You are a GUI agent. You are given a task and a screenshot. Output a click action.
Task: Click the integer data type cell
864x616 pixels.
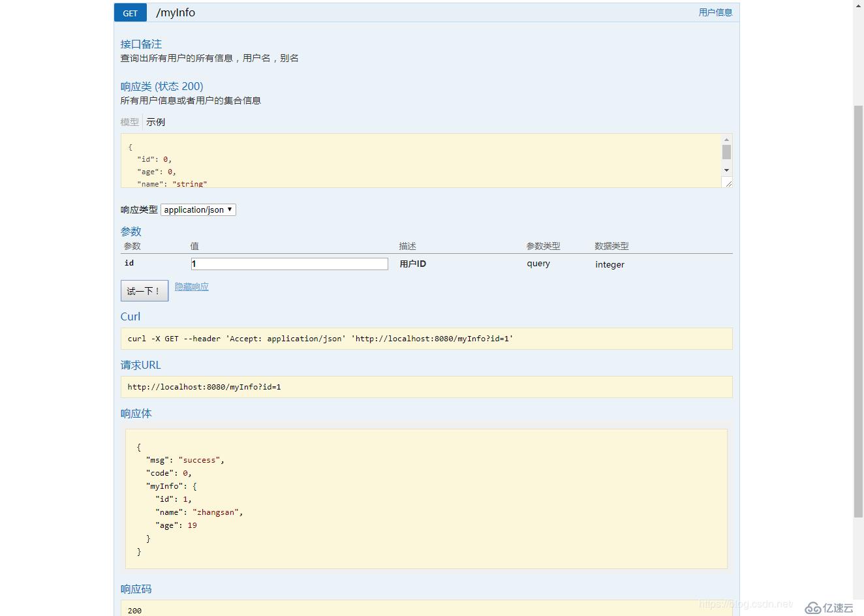pyautogui.click(x=609, y=264)
